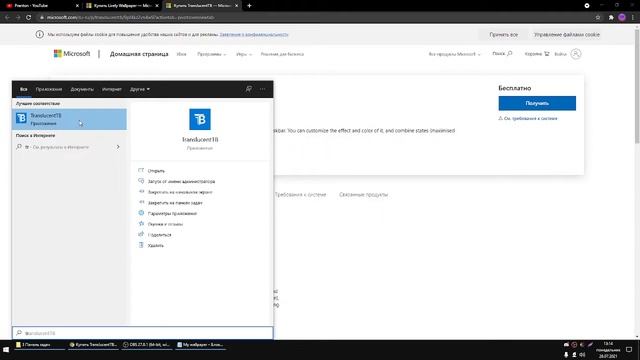Select 'Открыть' to open the app

[156, 171]
